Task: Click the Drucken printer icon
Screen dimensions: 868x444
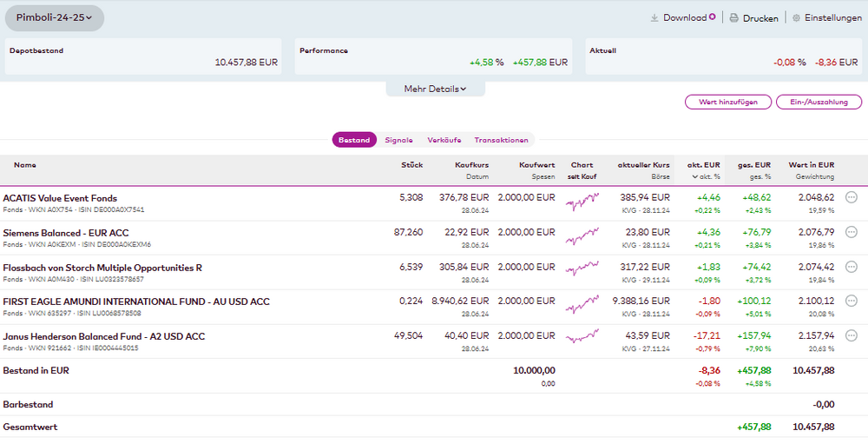Action: click(733, 17)
